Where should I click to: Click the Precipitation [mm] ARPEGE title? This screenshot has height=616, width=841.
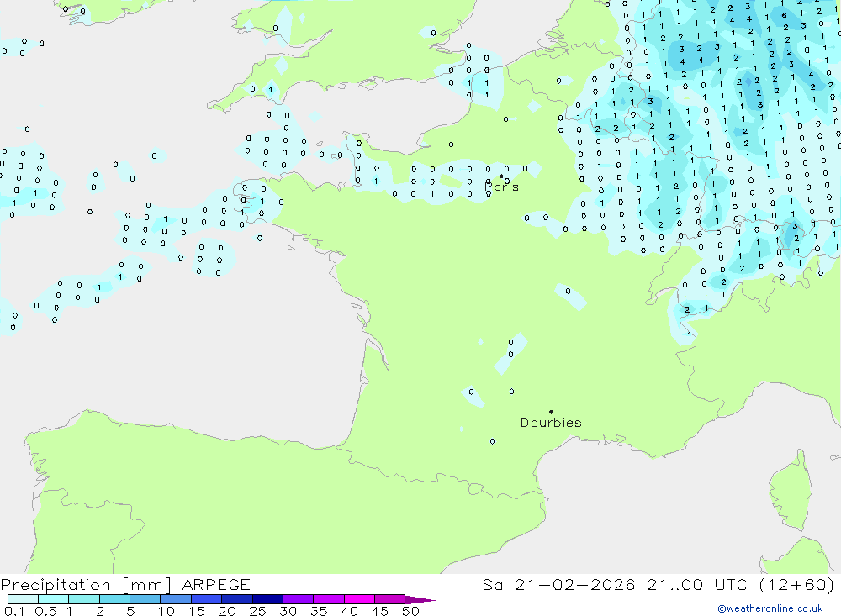tap(125, 584)
